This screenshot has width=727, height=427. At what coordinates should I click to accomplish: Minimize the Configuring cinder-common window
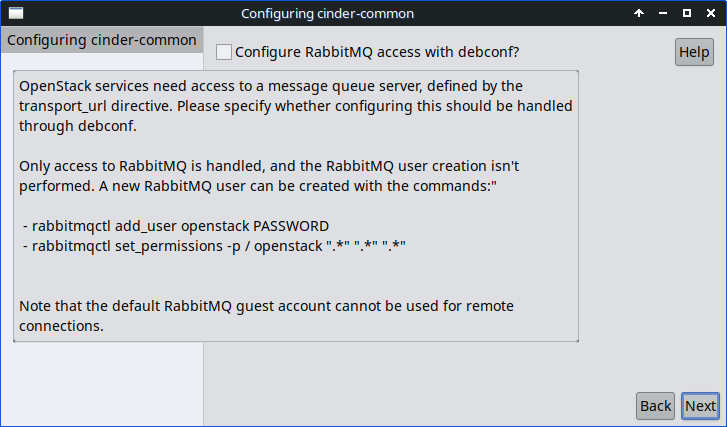(x=663, y=13)
